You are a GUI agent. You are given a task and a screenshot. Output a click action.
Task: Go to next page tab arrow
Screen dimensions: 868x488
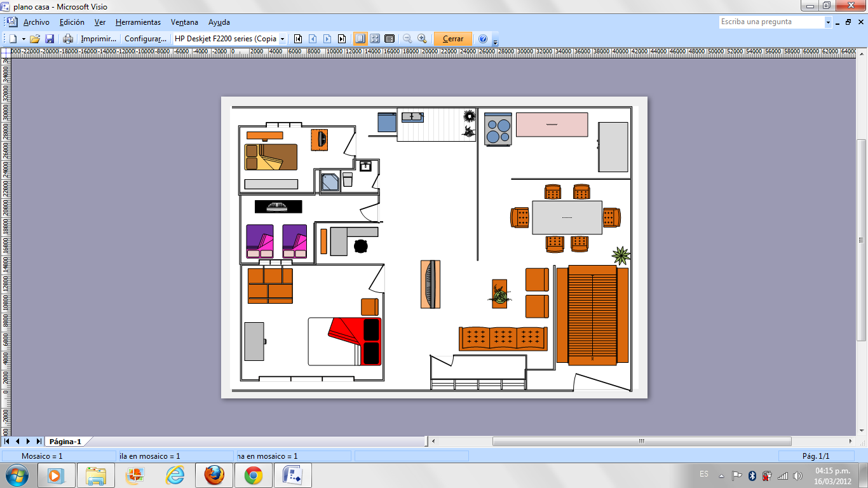click(28, 441)
